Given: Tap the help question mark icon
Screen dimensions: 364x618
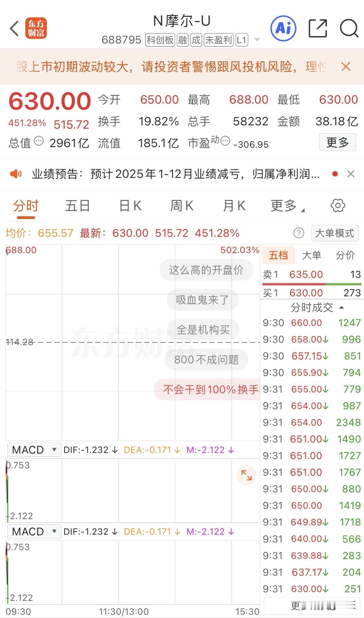Looking at the screenshot, I should [x=299, y=233].
